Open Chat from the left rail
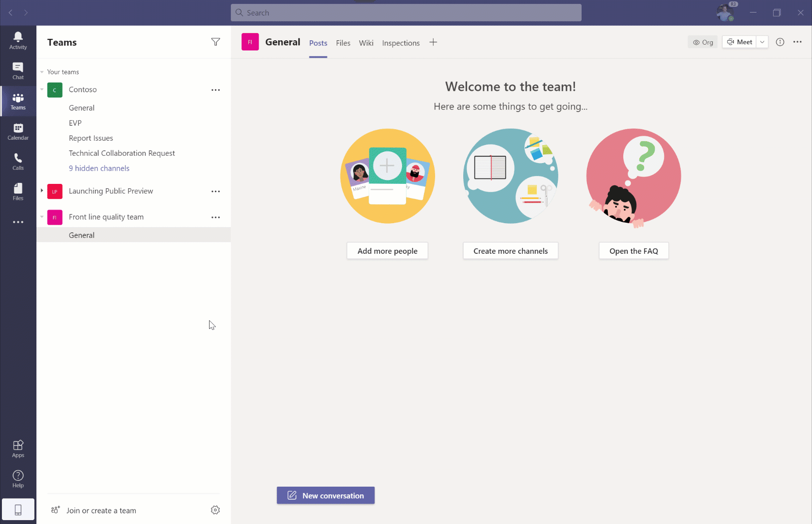 pyautogui.click(x=18, y=71)
